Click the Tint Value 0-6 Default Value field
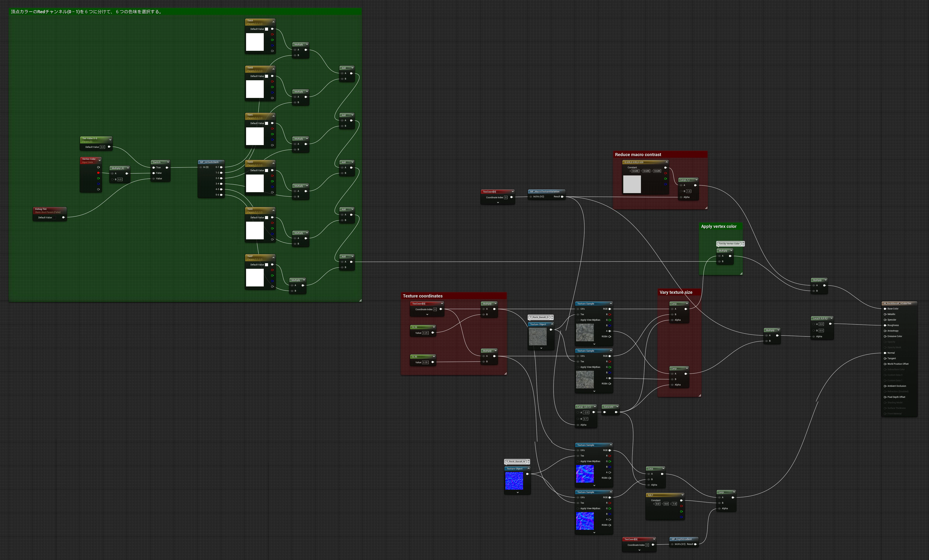Image resolution: width=929 pixels, height=560 pixels. (102, 147)
